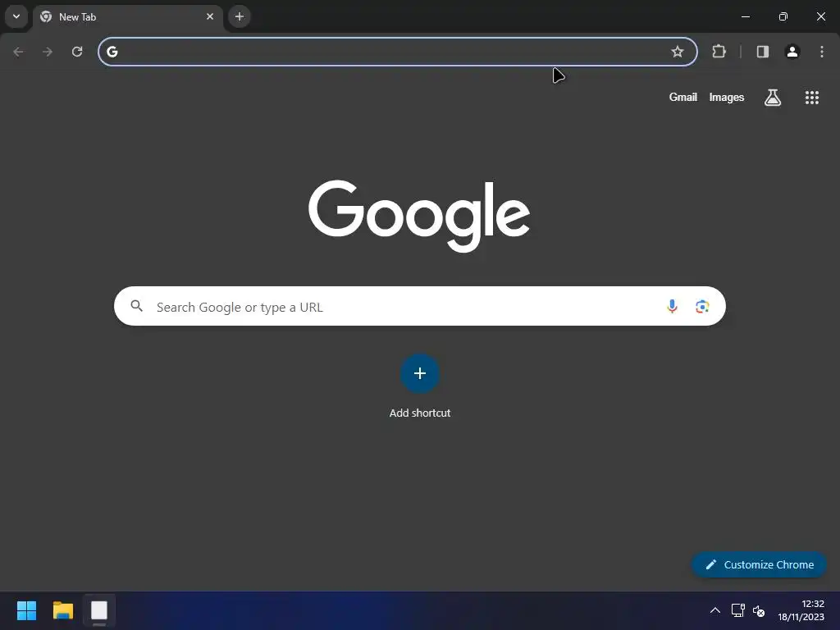Focus the Search Google or type a URL box
840x630 pixels.
[420, 306]
